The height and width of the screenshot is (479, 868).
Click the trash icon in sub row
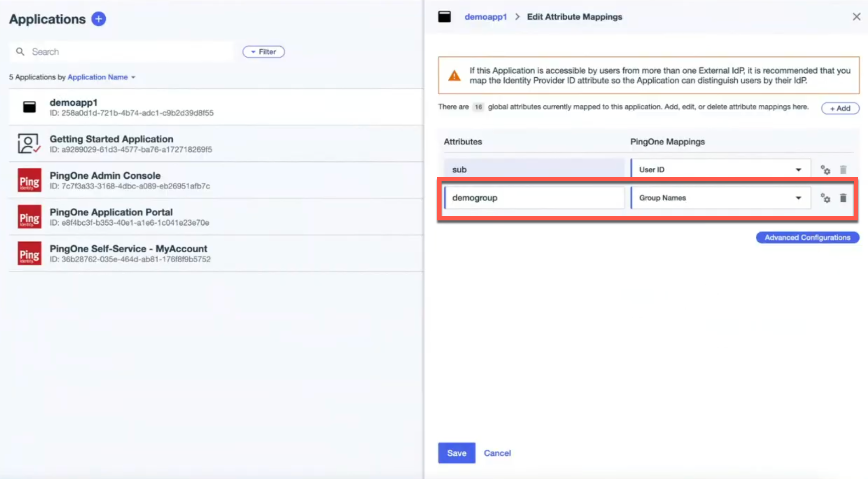point(843,170)
